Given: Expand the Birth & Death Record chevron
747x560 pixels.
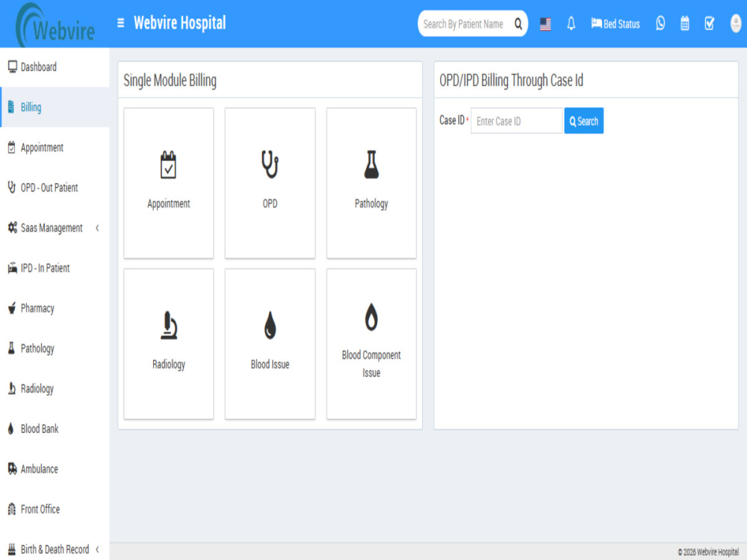Looking at the screenshot, I should click(97, 549).
